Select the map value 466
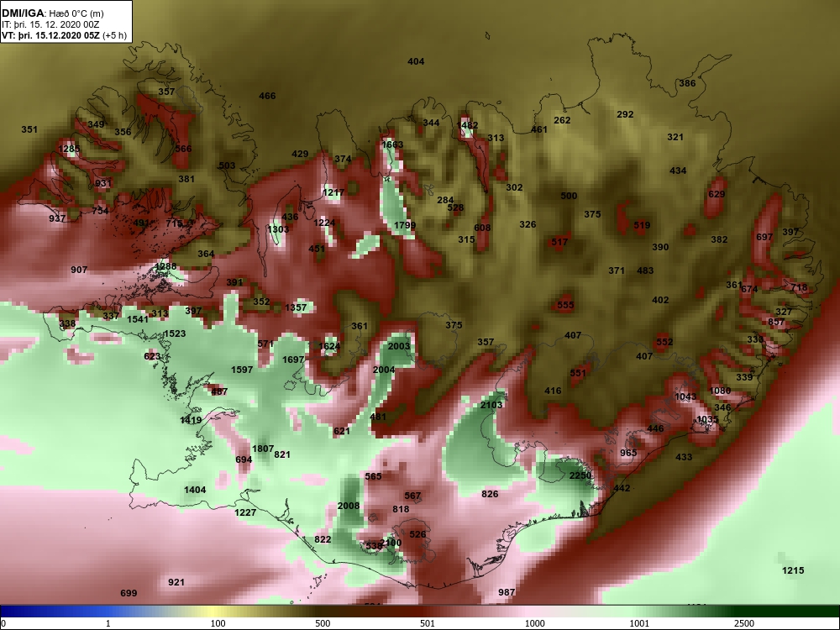This screenshot has height=630, width=840. coord(267,96)
